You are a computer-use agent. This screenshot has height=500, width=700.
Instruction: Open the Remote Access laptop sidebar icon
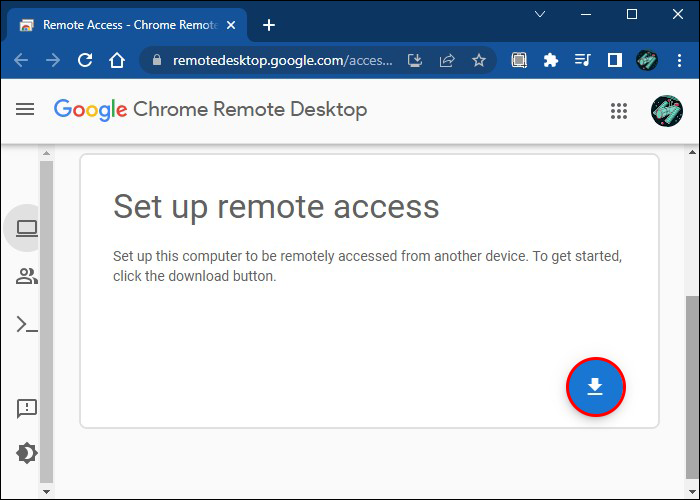tap(27, 229)
